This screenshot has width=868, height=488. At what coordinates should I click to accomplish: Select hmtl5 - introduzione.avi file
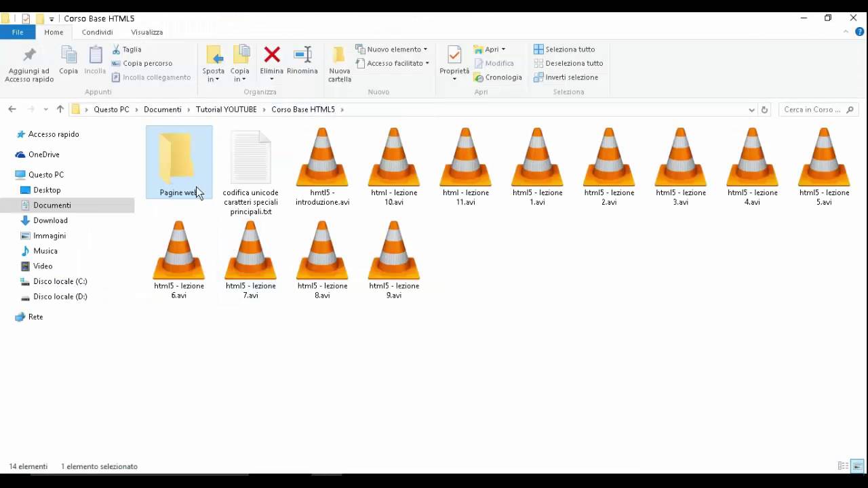323,167
